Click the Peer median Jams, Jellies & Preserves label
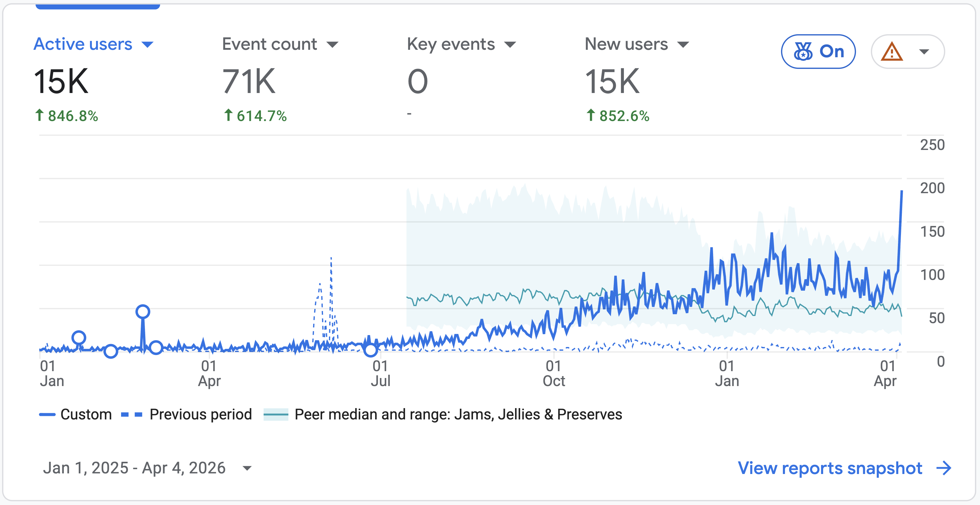Screen dimensions: 980x505 click(458, 414)
